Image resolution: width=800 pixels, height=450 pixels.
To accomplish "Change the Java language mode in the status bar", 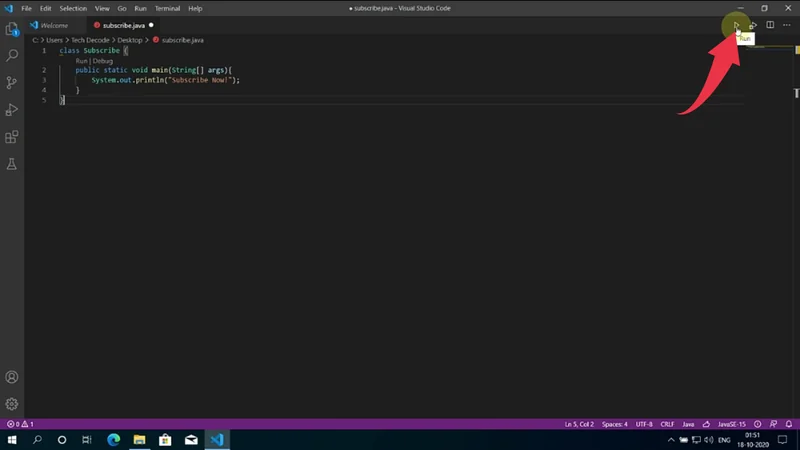I will point(688,424).
